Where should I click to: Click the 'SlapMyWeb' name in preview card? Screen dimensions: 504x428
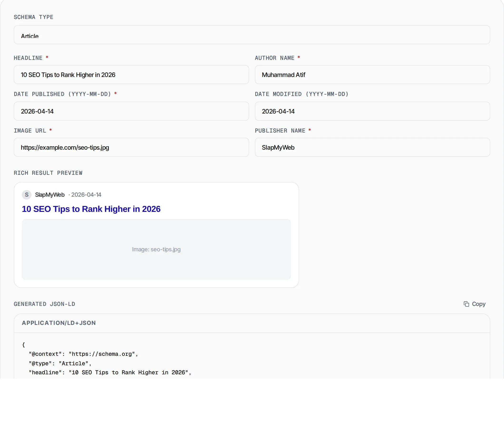coord(49,195)
